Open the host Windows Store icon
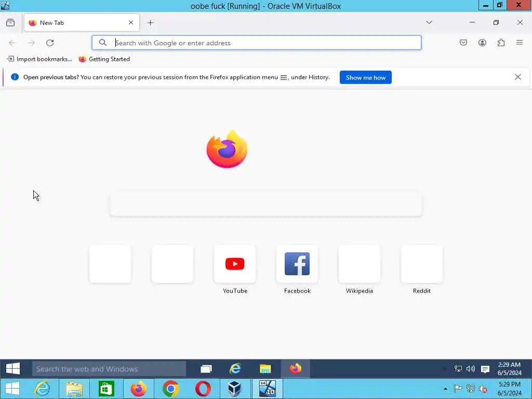 pyautogui.click(x=106, y=389)
